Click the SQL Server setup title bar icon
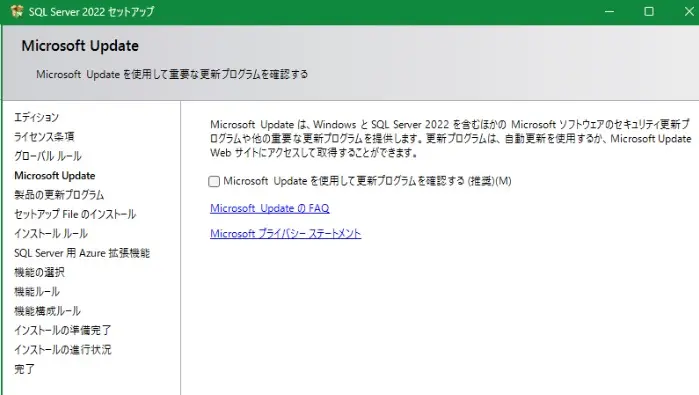The height and width of the screenshot is (395, 699). coord(16,11)
